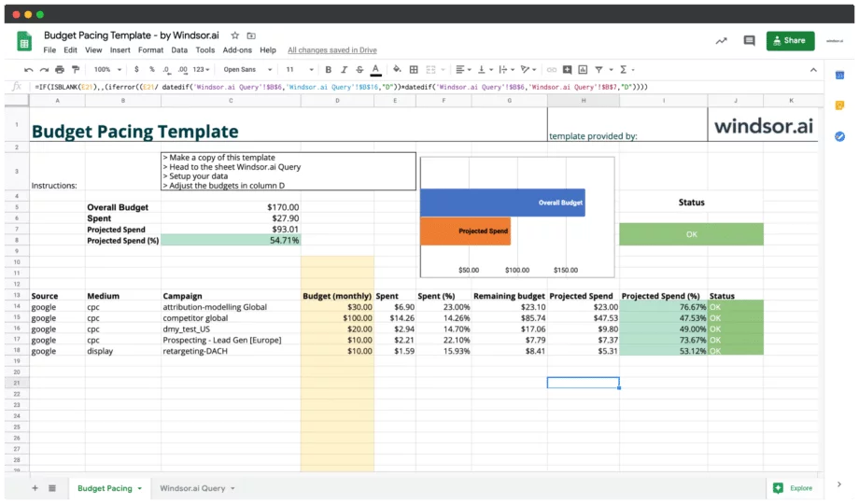Open the functions sigma dropdown
Viewport: 859px width, 504px height.
pyautogui.click(x=627, y=70)
